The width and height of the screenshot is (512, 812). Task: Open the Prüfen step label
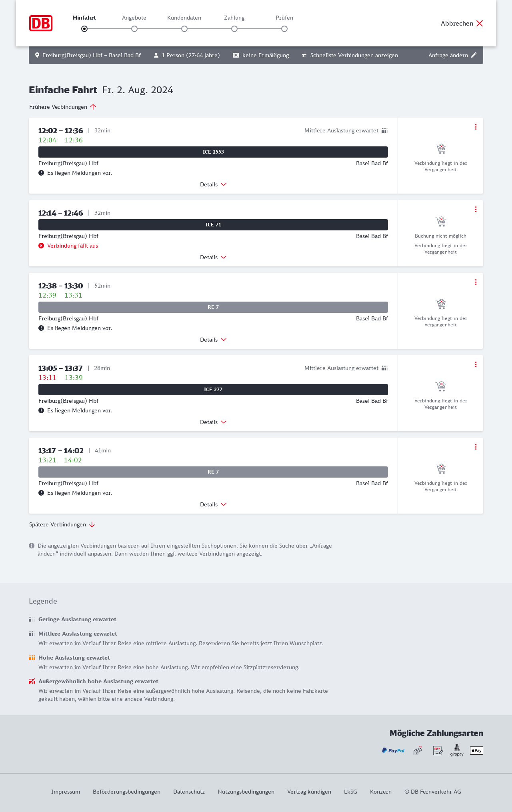pyautogui.click(x=284, y=18)
